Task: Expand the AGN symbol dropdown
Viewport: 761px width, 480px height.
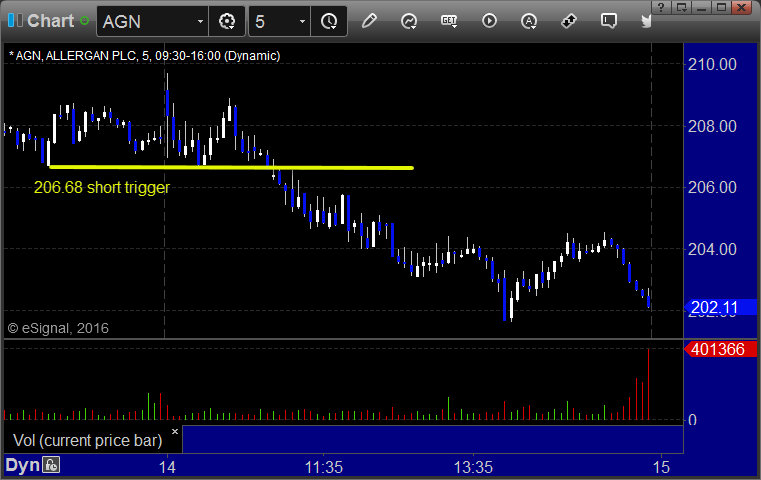Action: point(200,22)
